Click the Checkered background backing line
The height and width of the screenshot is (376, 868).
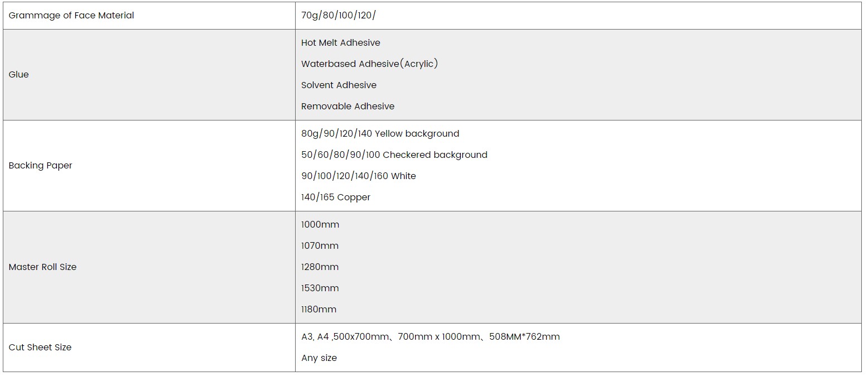[394, 155]
